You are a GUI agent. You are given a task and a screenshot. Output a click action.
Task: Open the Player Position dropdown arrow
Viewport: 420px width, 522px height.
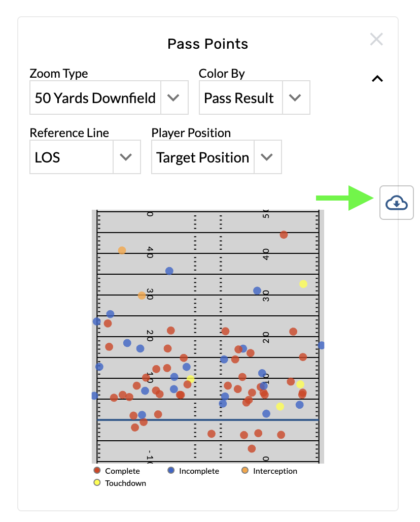[x=267, y=157]
